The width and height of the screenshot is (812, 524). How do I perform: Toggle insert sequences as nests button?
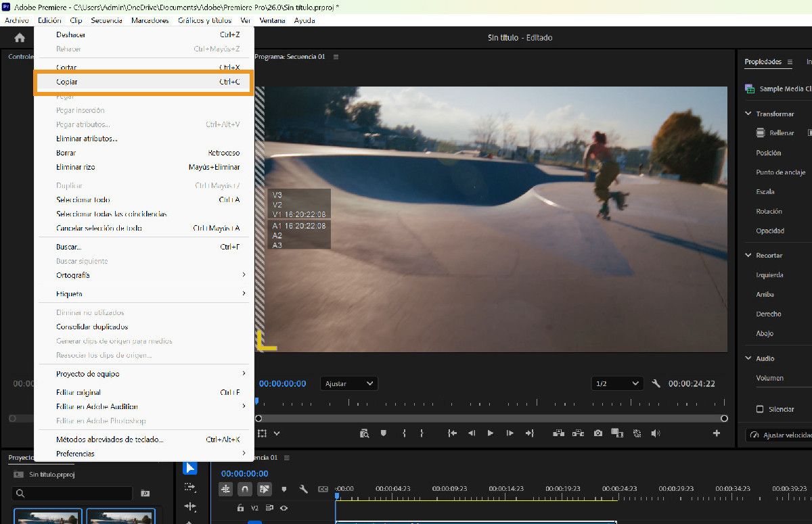(225, 489)
